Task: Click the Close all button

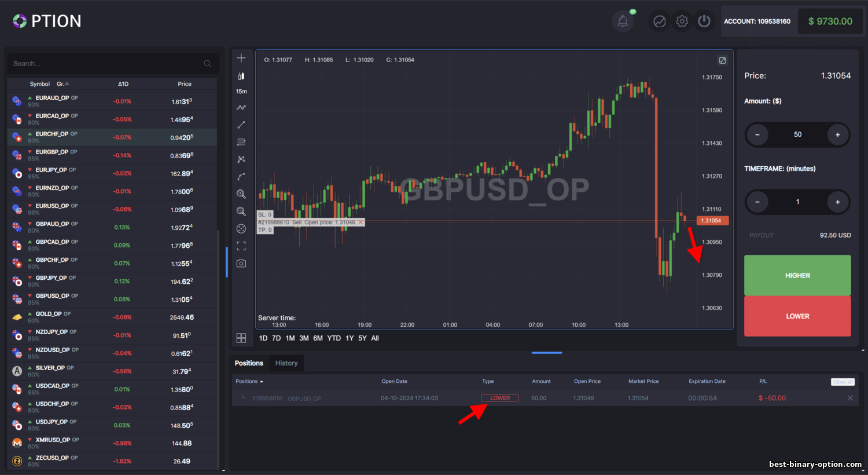Action: click(x=843, y=382)
